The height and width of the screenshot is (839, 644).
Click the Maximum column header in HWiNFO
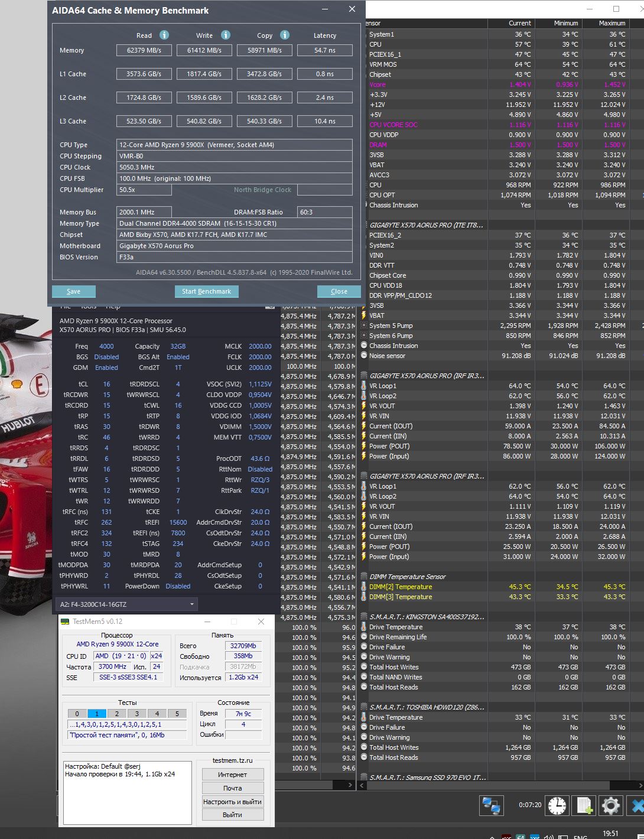606,23
